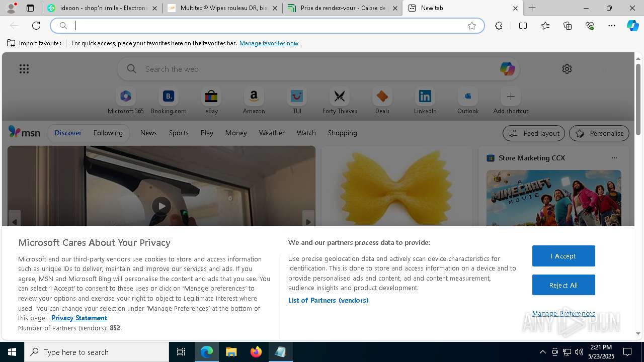Play the window cleaner video
The width and height of the screenshot is (644, 362).
[162, 206]
